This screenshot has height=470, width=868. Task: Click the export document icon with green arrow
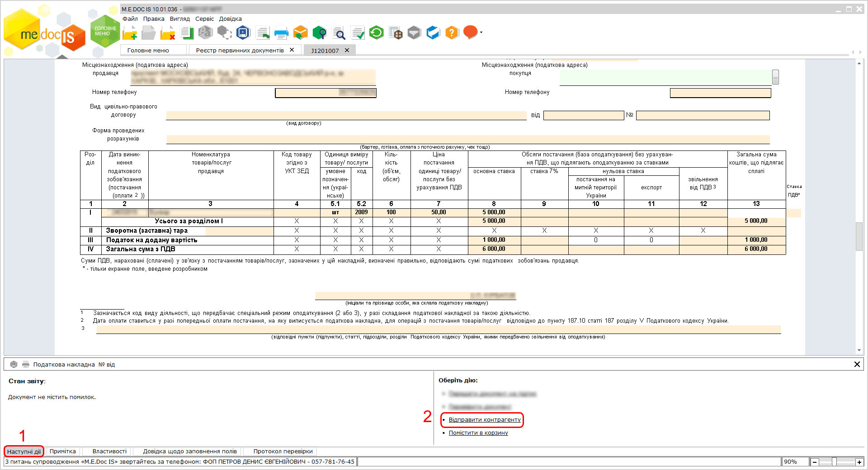(x=263, y=33)
